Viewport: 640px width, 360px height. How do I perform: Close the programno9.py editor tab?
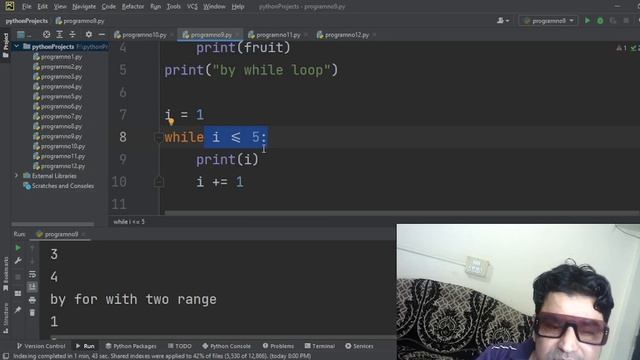pos(238,35)
